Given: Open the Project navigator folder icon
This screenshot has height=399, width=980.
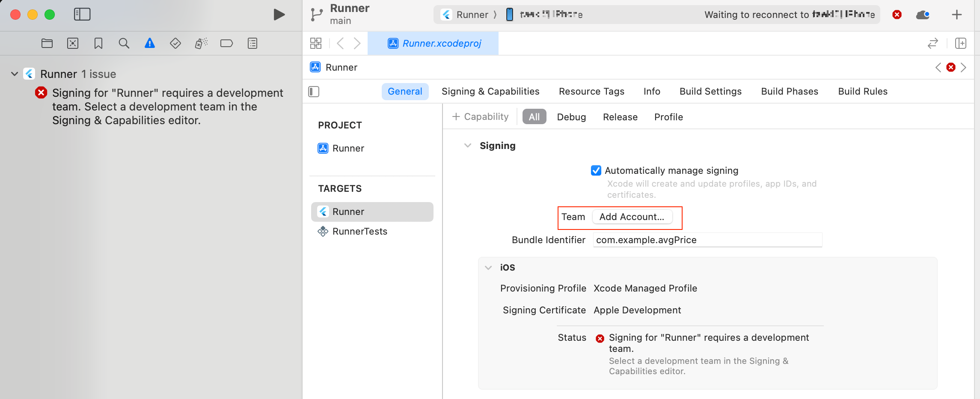Looking at the screenshot, I should [47, 43].
